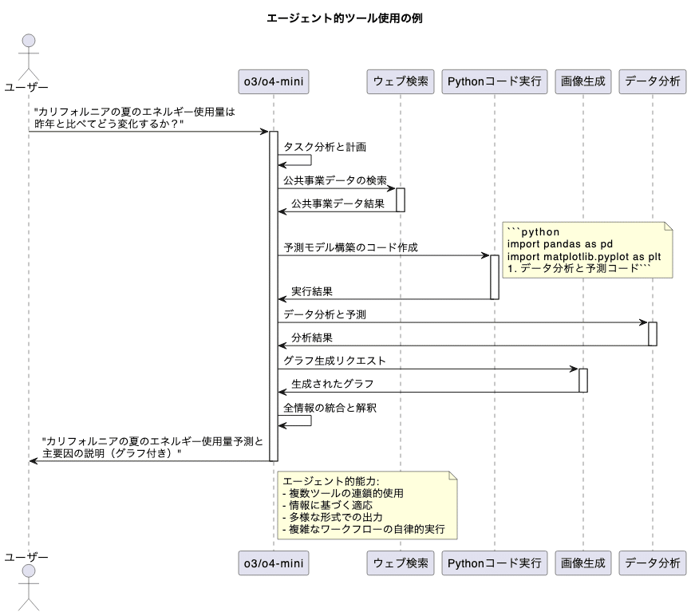
Task: Click the user question about カリフォルニア energy usage
Action: tap(134, 118)
